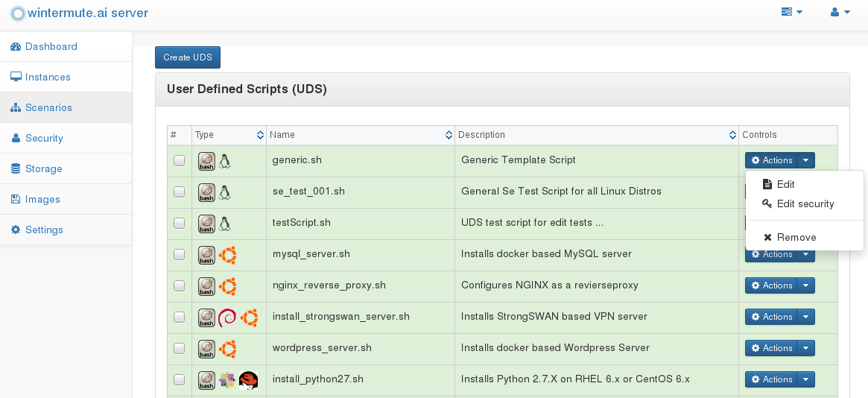Open the user account dropdown in header

coord(840,12)
